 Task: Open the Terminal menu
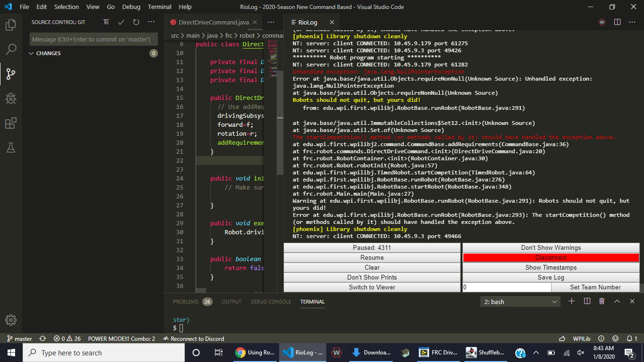tap(159, 7)
